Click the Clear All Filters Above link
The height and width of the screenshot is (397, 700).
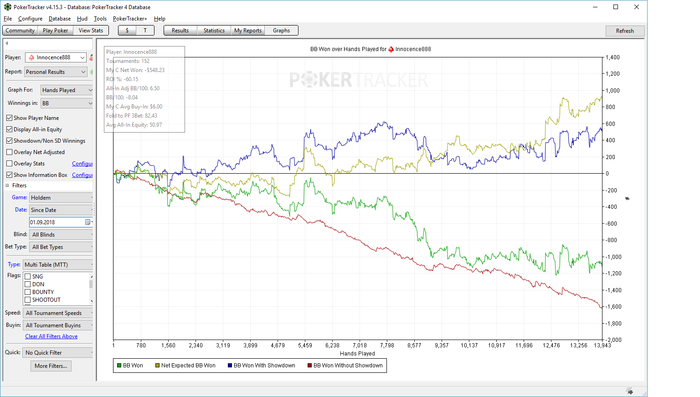click(x=51, y=336)
